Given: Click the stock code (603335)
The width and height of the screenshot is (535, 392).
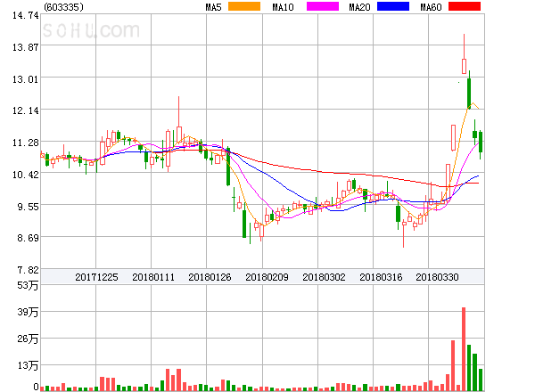Looking at the screenshot, I should [x=64, y=7].
